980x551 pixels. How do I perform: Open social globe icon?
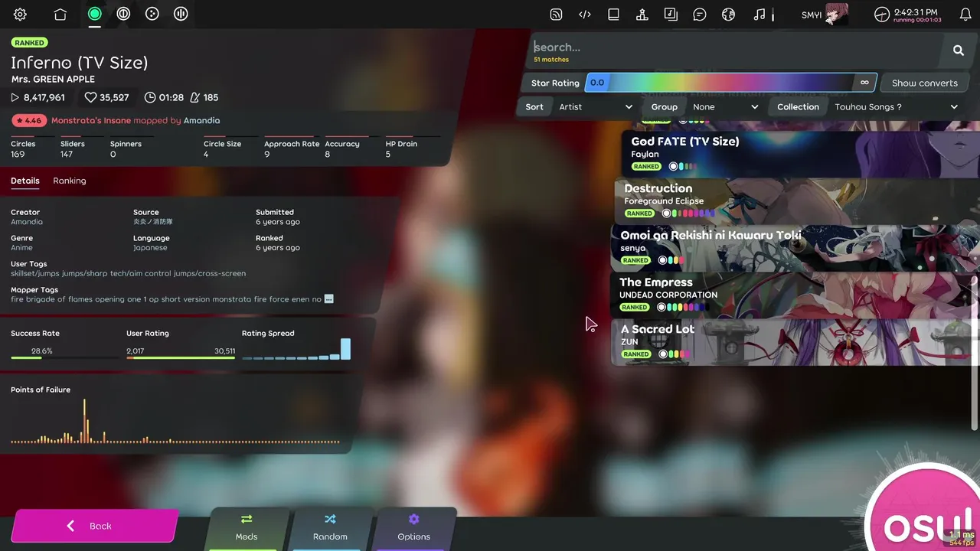(728, 14)
